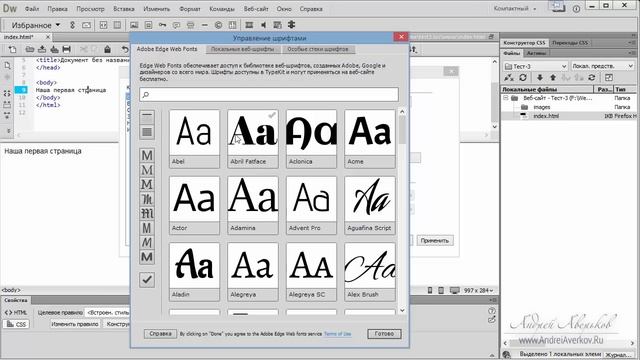Click the padlock icon in document toolbar
This screenshot has height=360, width=640.
[x=107, y=49]
